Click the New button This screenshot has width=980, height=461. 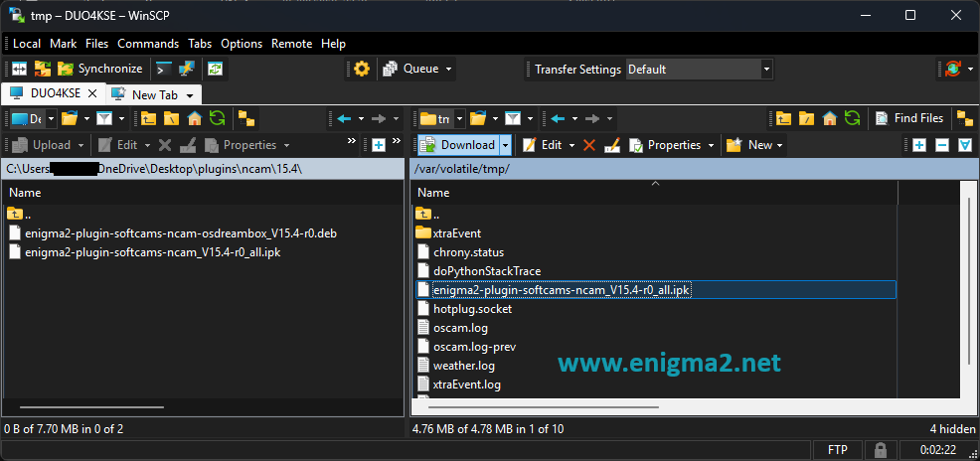(749, 145)
